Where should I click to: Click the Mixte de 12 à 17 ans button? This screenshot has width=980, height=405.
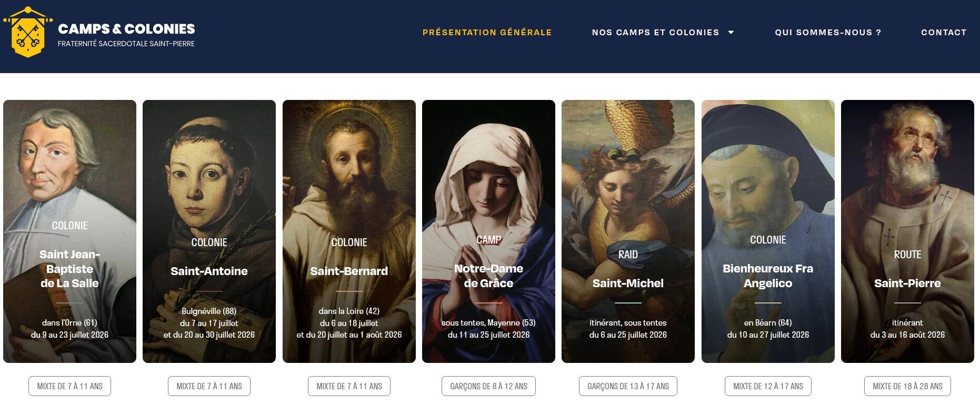point(768,386)
